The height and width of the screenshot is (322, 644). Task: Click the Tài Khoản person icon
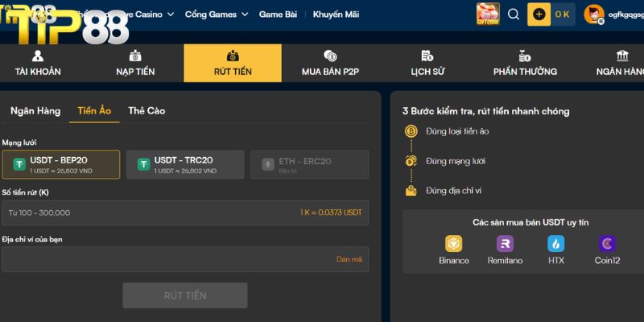(x=37, y=56)
